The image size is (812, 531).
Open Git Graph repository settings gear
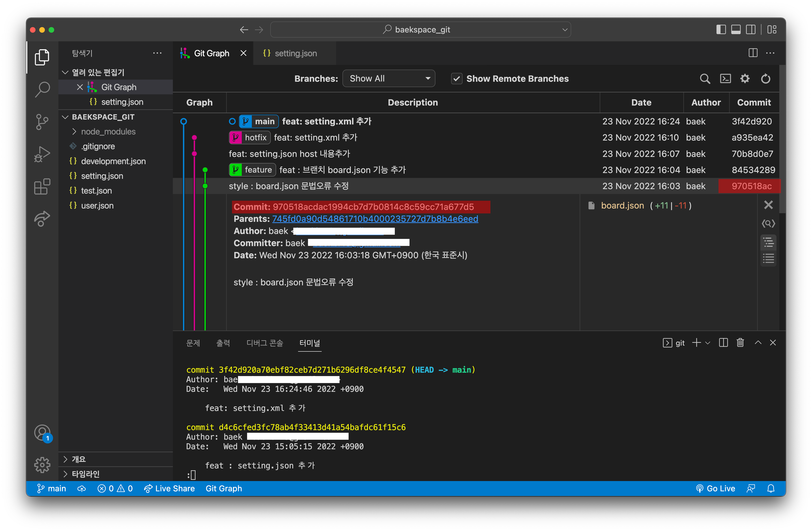pos(745,79)
